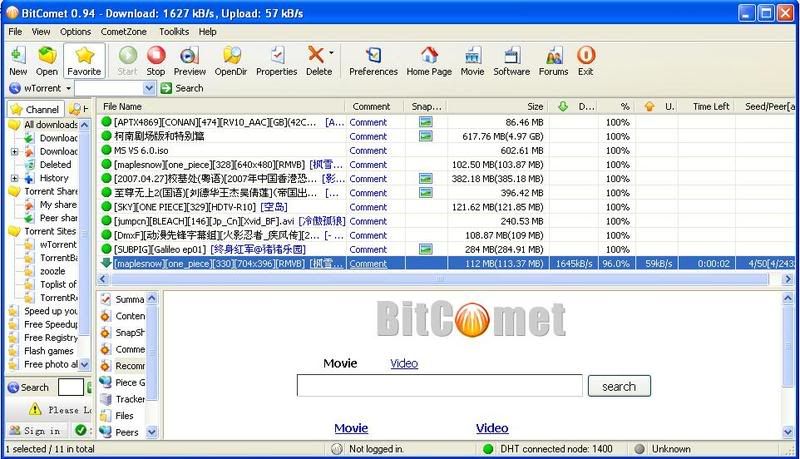This screenshot has height=459, width=800.
Task: Click Comment link for MS VS 6.0.iso
Action: click(368, 150)
